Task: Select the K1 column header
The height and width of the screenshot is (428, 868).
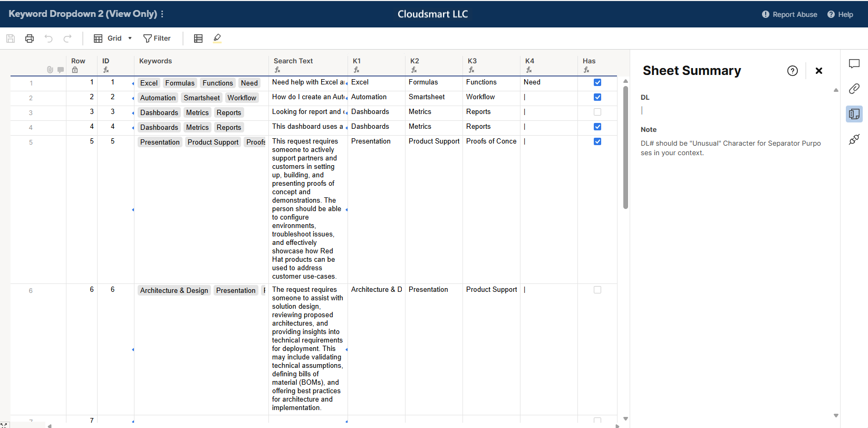Action: 377,64
